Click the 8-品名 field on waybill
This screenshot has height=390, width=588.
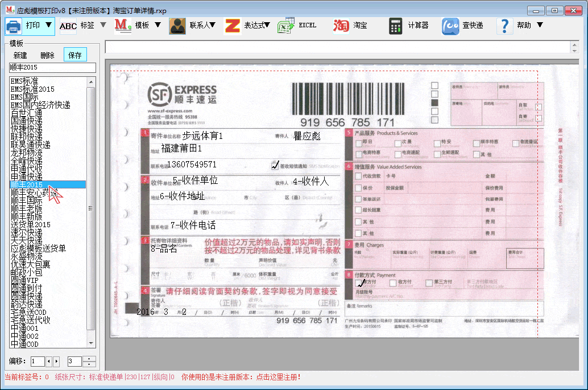point(164,248)
